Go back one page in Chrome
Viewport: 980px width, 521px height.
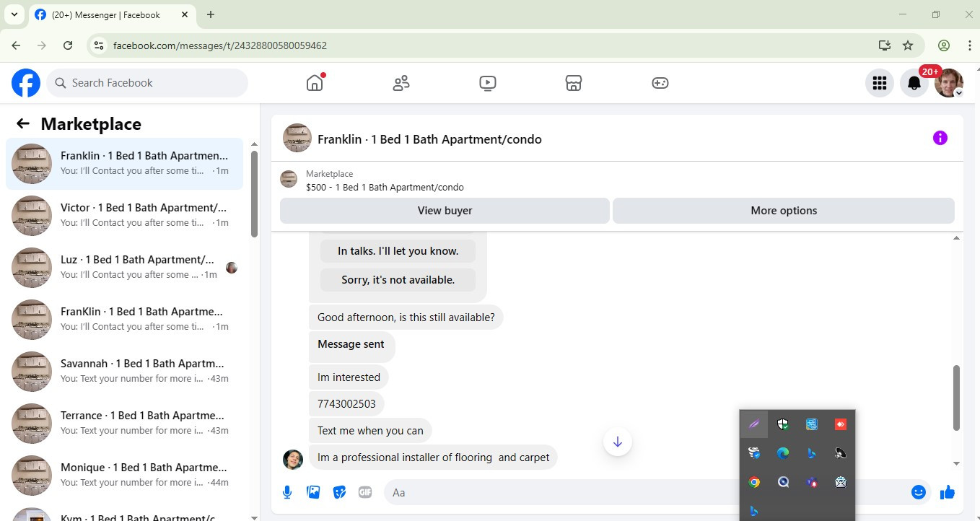[x=16, y=45]
